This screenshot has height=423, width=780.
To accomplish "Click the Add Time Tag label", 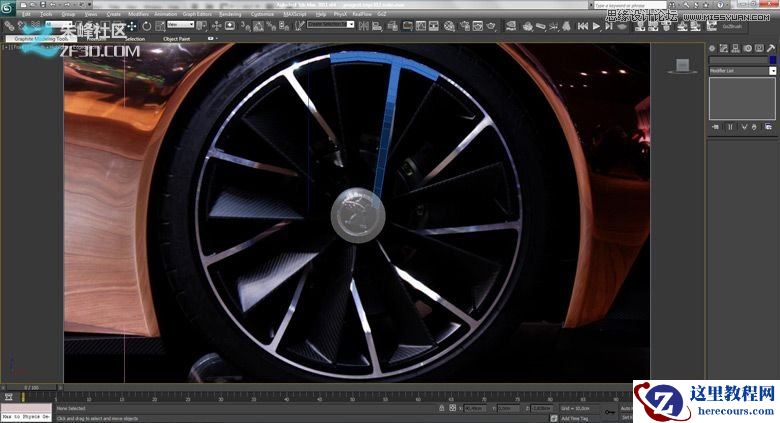I will pos(575,419).
